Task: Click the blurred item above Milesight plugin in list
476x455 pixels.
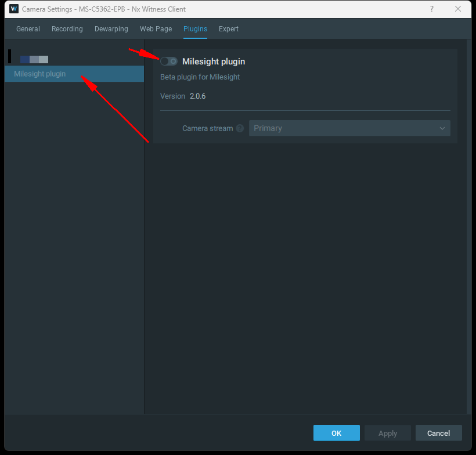Action: point(34,59)
